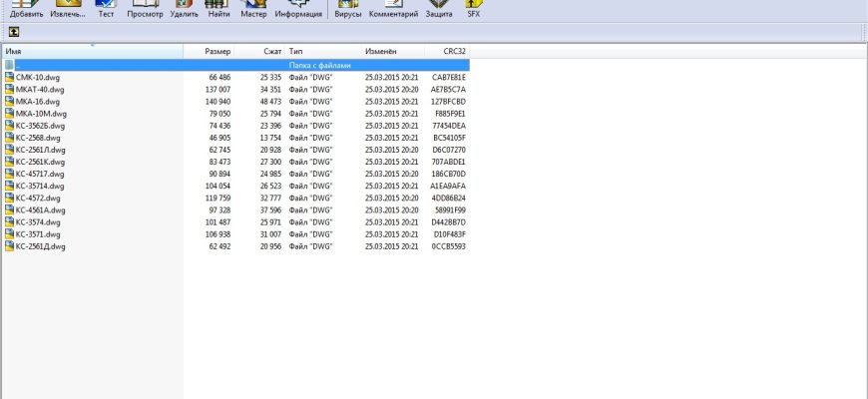Screen dimensions: 868x399
Task: Sort files by the Имя column header
Action: [90, 51]
